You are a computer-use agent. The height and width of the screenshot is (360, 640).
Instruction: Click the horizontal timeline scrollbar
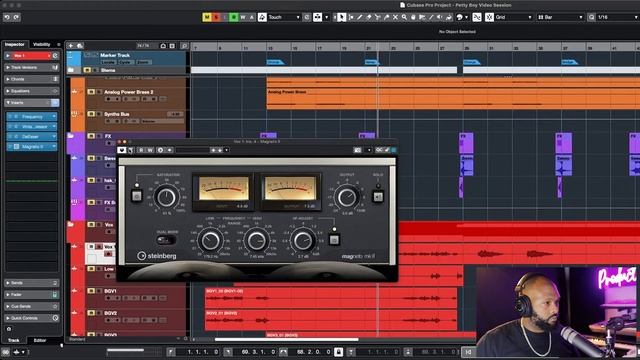click(x=287, y=339)
